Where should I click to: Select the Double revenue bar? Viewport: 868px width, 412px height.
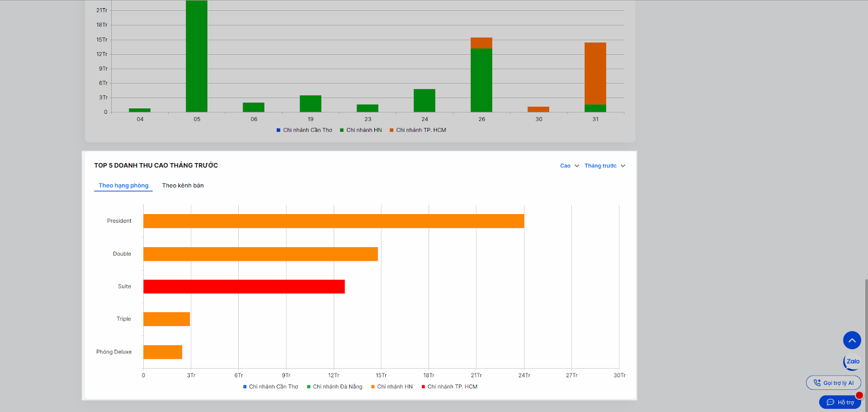[260, 254]
